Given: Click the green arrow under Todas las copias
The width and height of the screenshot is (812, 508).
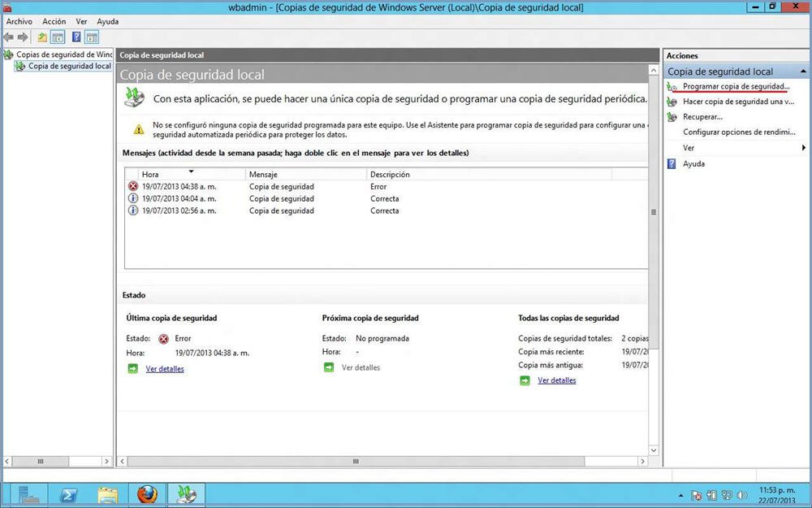Looking at the screenshot, I should [525, 380].
